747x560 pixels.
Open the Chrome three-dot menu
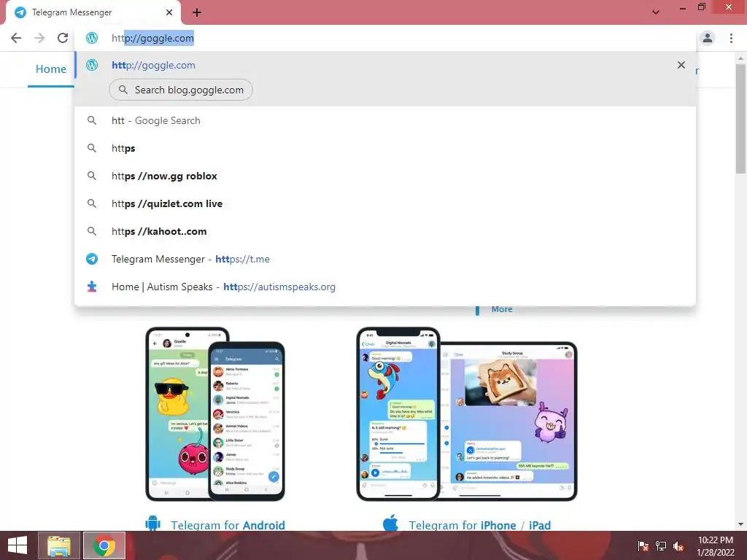(731, 38)
